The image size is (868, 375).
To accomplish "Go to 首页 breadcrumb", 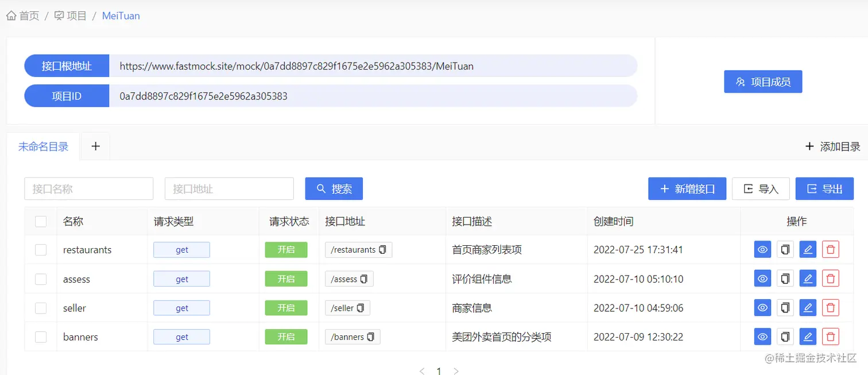I will pyautogui.click(x=23, y=16).
